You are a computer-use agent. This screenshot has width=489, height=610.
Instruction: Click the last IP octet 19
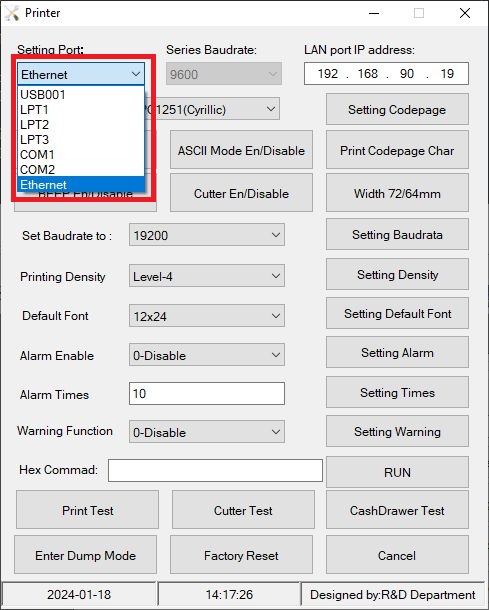pos(447,74)
